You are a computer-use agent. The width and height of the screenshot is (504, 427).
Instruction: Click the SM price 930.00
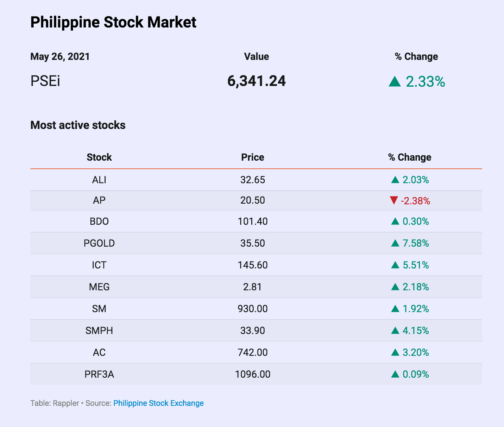tap(252, 309)
